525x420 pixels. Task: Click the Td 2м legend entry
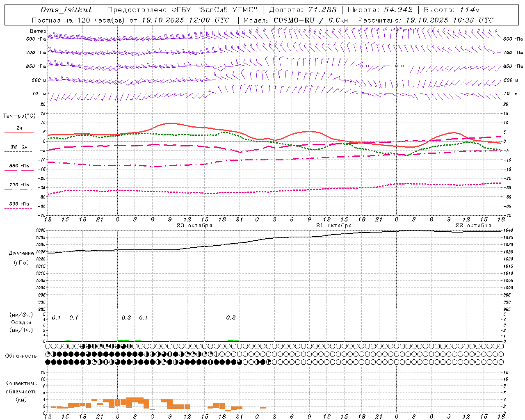tap(19, 147)
